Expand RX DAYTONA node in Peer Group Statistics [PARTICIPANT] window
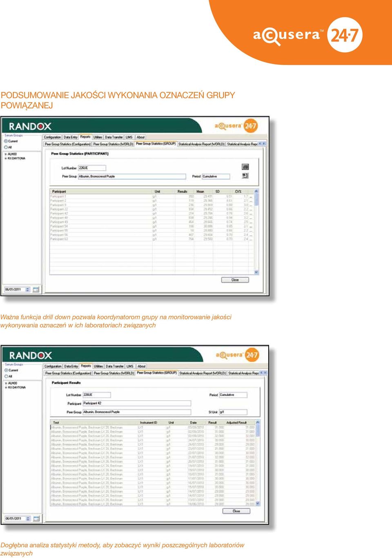 [x=6, y=158]
